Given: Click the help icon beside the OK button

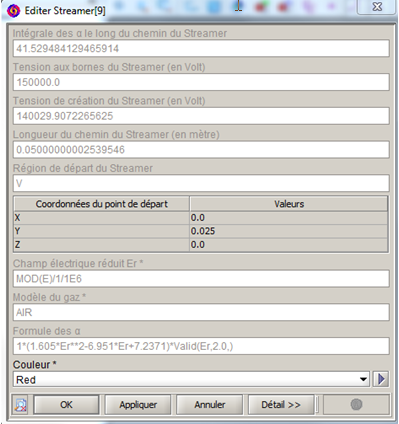Looking at the screenshot, I should click(x=21, y=405).
